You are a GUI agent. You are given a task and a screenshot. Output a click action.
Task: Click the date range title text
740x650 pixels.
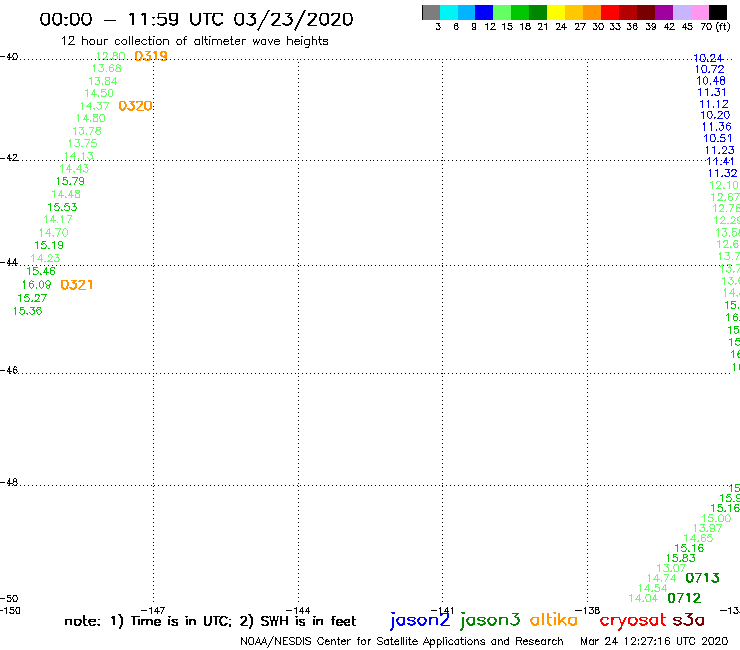click(196, 20)
